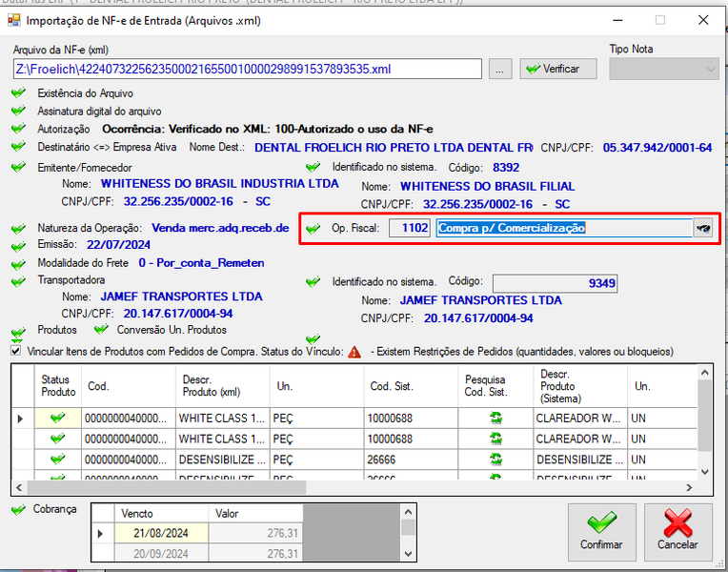Click the green check beside Emissão

[x=18, y=246]
